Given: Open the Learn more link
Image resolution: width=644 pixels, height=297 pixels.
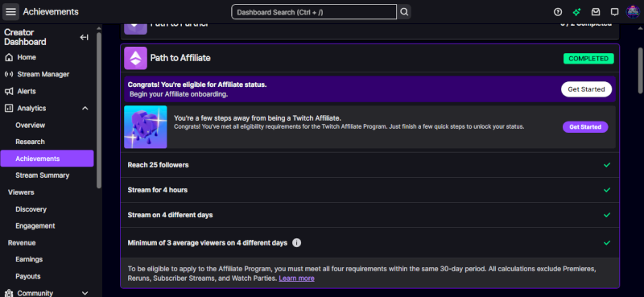Looking at the screenshot, I should coord(296,278).
